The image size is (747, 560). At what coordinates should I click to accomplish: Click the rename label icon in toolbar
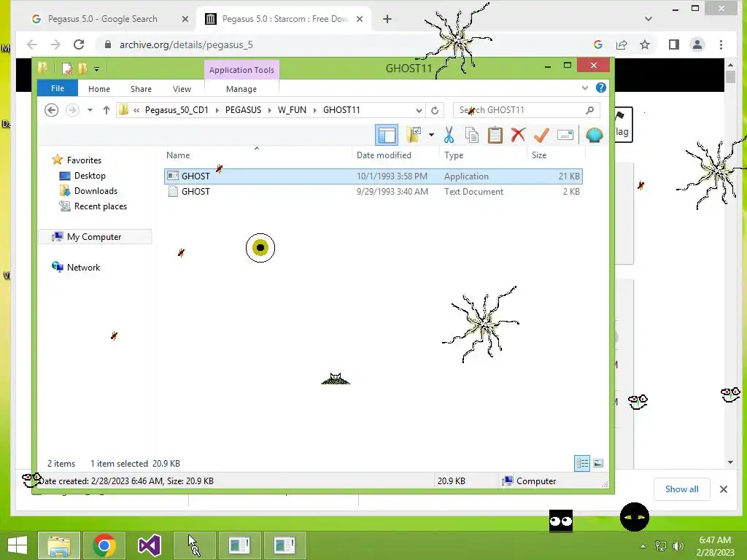pyautogui.click(x=565, y=135)
